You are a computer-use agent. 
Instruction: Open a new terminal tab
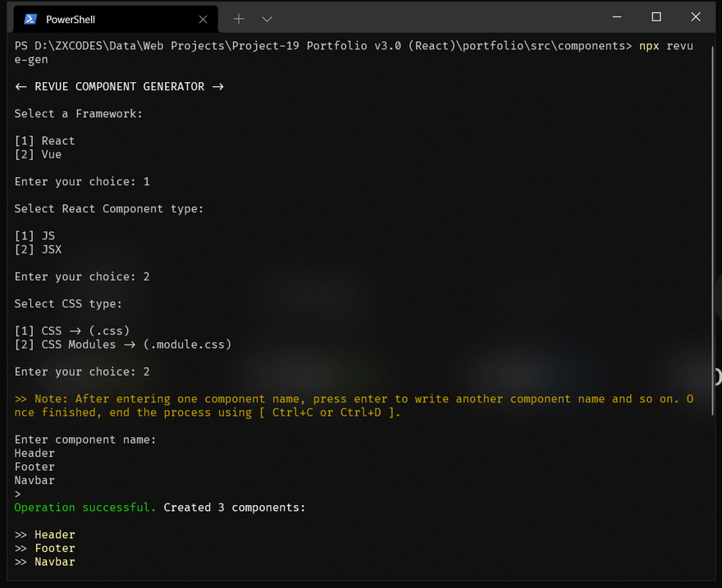click(x=239, y=19)
